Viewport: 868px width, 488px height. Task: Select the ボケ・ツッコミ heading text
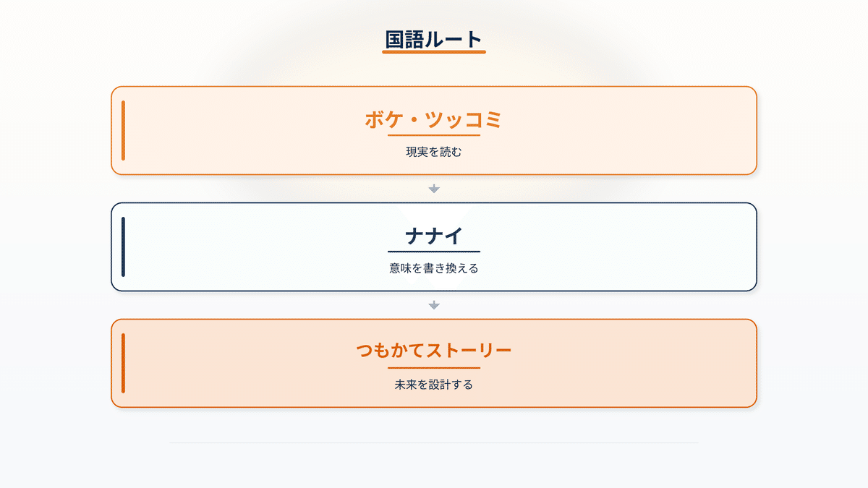coord(434,120)
